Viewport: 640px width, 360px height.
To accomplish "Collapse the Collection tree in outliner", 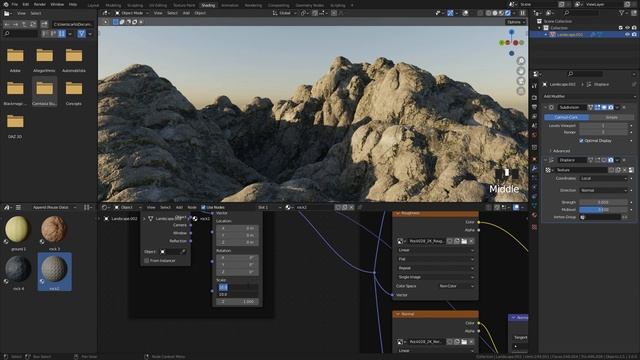I will tap(539, 28).
